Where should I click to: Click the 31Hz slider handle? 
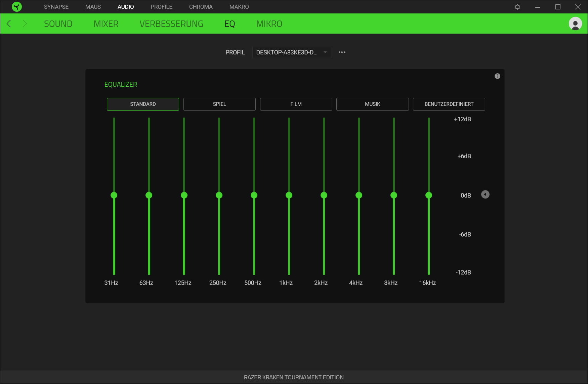114,195
